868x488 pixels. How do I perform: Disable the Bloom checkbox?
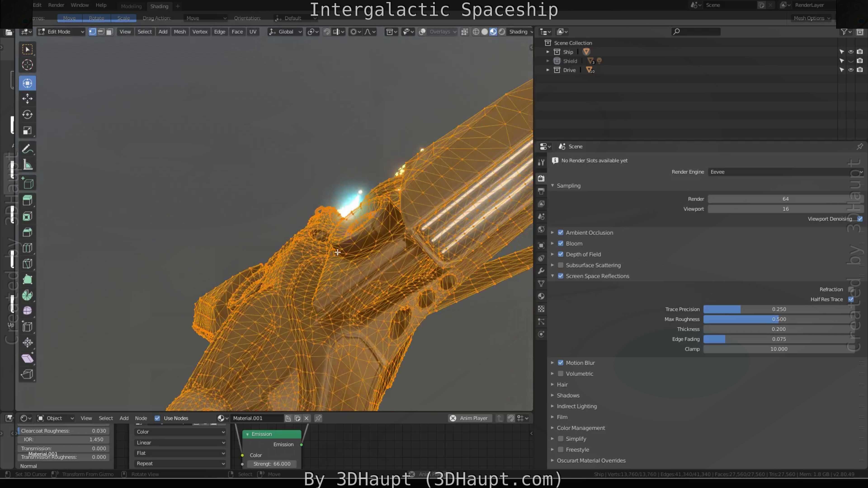pos(561,244)
